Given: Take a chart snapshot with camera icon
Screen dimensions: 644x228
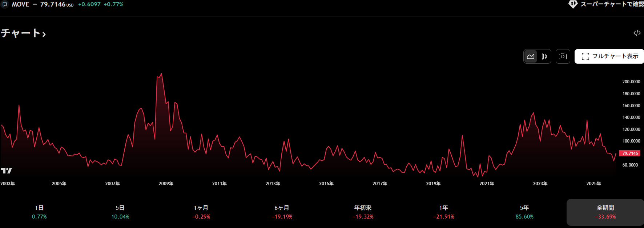Looking at the screenshot, I should click(563, 56).
